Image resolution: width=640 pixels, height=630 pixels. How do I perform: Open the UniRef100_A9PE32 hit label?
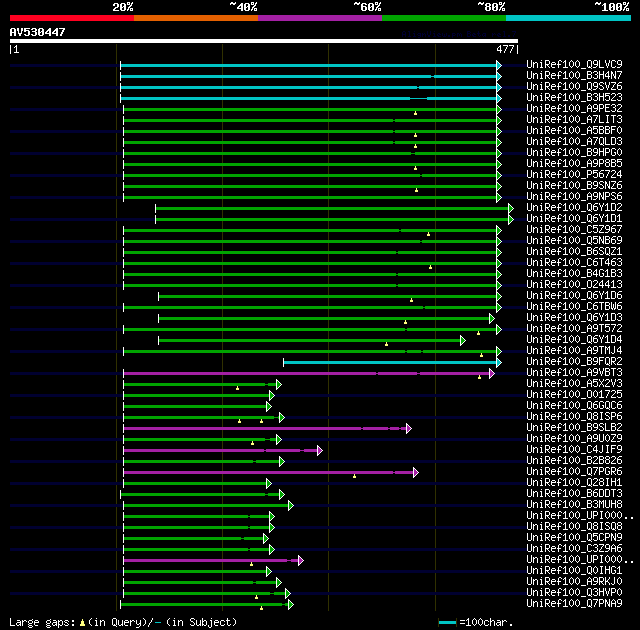pos(574,109)
